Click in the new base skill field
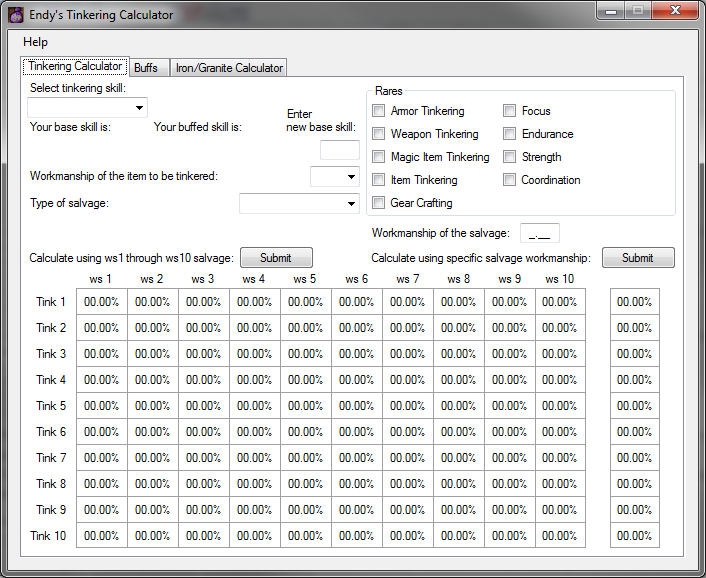 339,150
